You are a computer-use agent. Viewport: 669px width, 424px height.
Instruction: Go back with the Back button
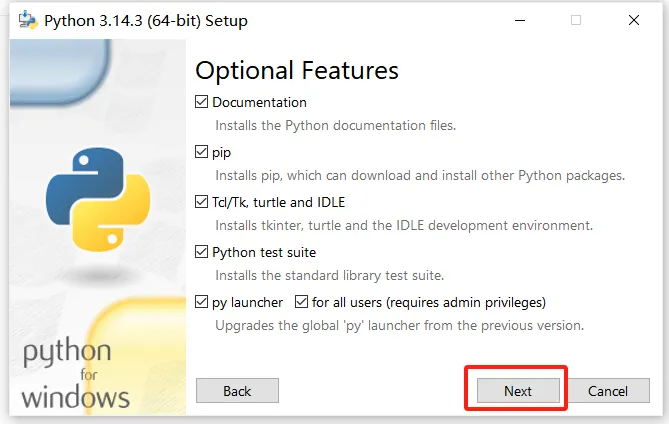(237, 391)
